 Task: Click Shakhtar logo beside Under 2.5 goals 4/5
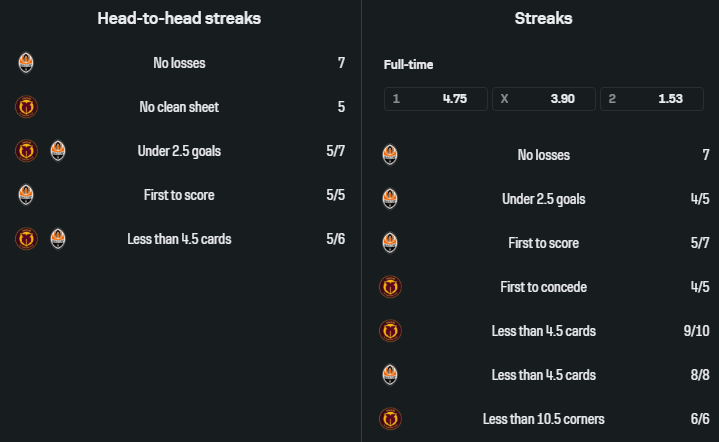390,199
